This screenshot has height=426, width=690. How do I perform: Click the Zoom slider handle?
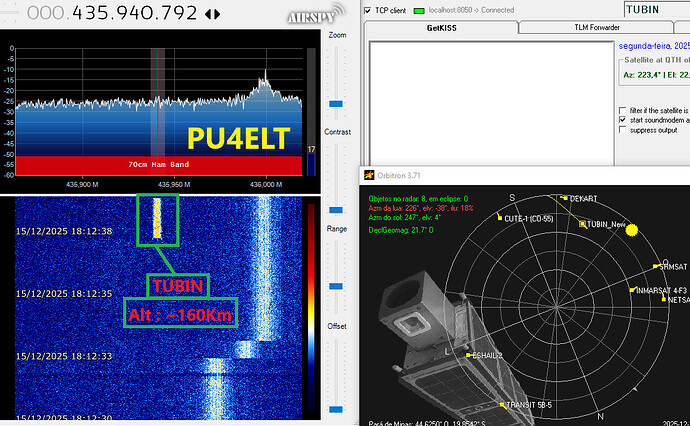click(336, 103)
